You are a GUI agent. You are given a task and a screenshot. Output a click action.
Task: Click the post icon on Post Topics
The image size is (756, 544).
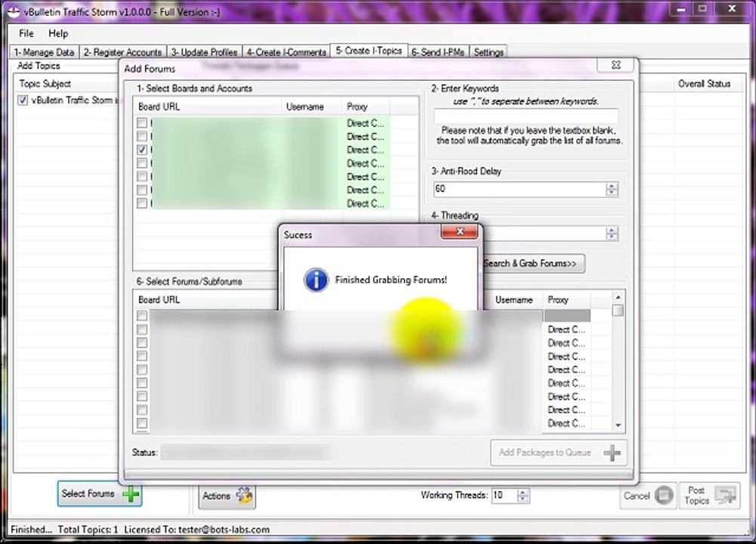[726, 496]
